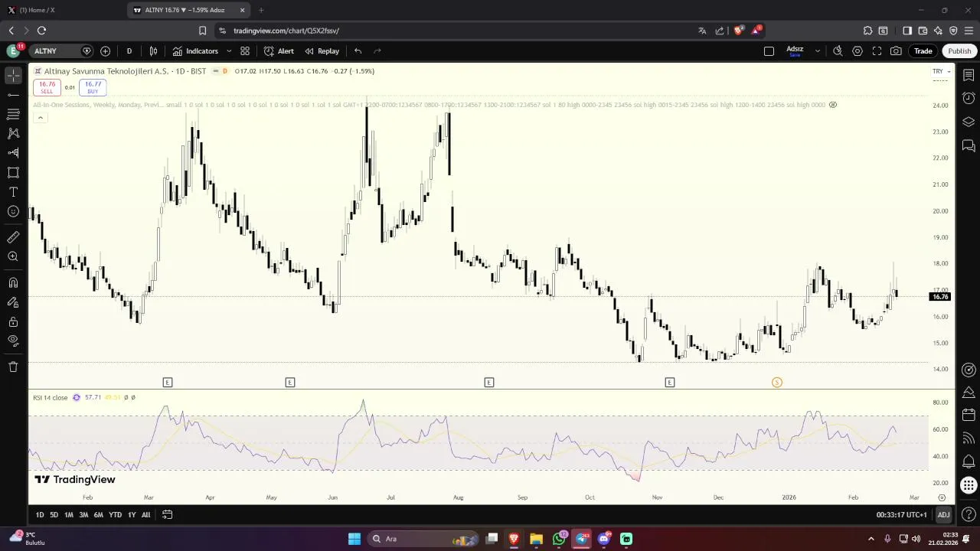Screen dimensions: 980x551
Task: Publish the chart idea
Action: point(959,51)
